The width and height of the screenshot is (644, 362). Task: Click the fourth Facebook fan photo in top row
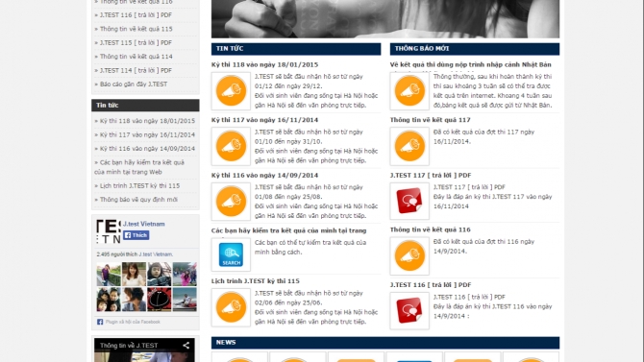pyautogui.click(x=185, y=275)
